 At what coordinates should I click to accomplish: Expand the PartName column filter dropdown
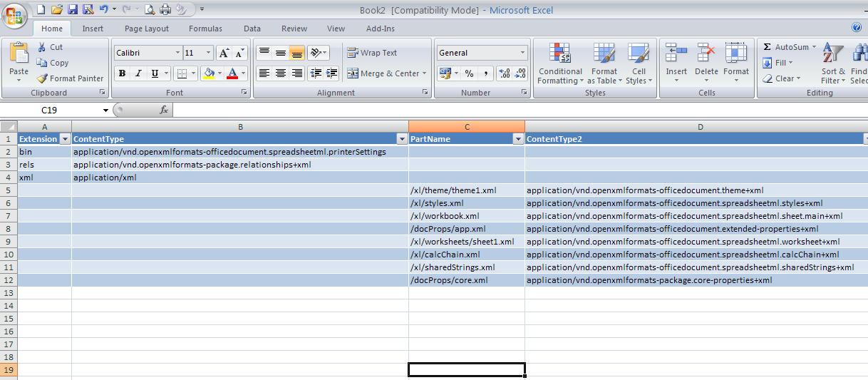[x=518, y=139]
